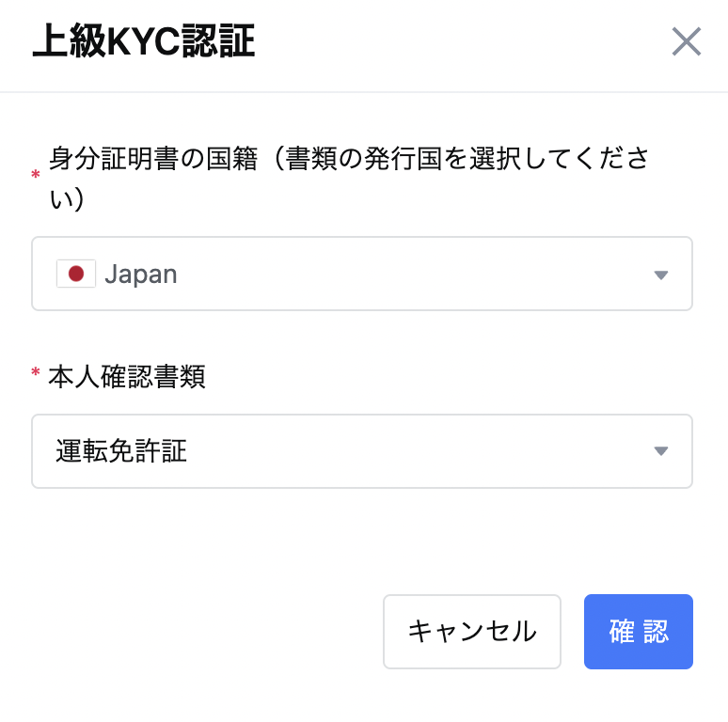The height and width of the screenshot is (722, 728).
Task: Click the Japan flag icon
Action: point(76,274)
